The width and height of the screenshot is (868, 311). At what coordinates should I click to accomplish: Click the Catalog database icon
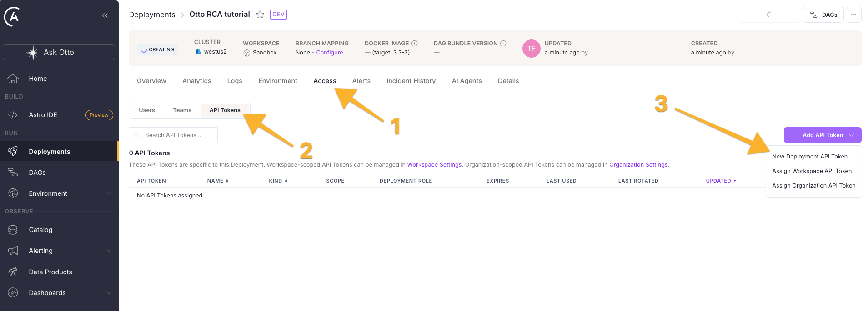click(x=13, y=230)
